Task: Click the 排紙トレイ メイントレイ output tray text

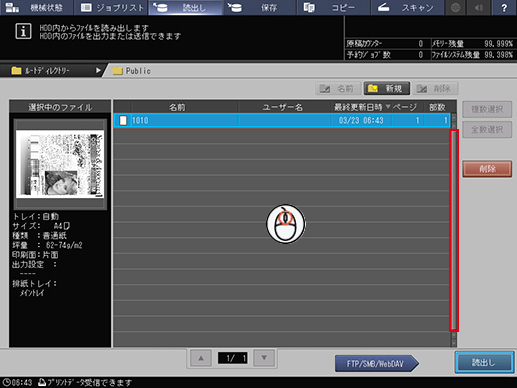Action: (35, 288)
